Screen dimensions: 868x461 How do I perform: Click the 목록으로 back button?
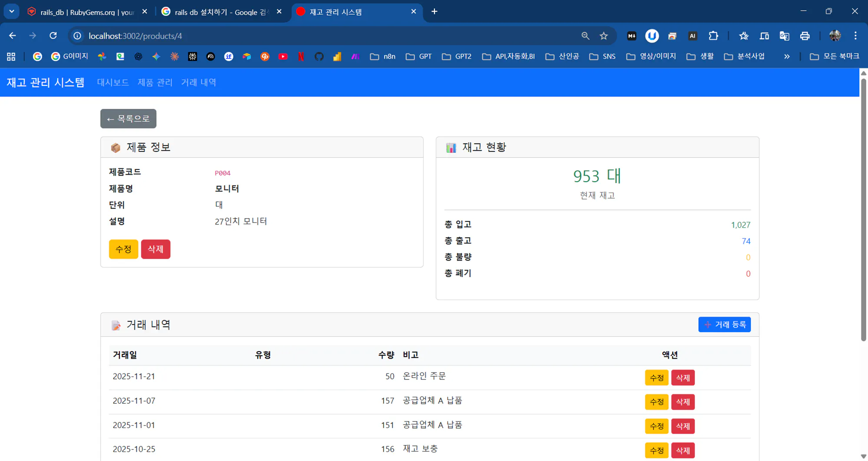pos(128,118)
